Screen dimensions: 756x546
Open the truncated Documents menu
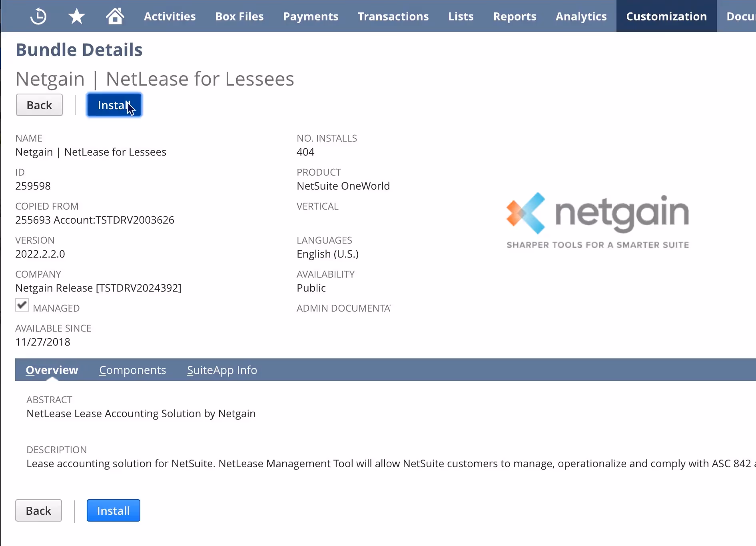point(743,16)
